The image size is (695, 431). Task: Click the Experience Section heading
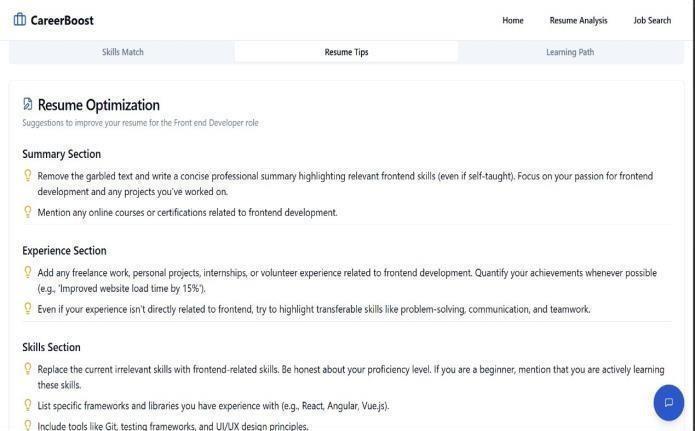(64, 250)
